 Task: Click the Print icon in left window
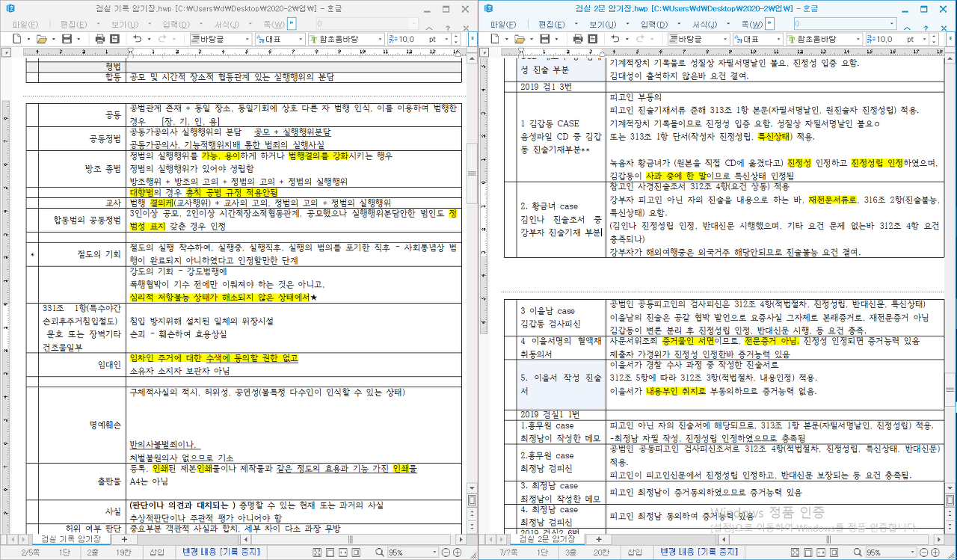(x=100, y=39)
